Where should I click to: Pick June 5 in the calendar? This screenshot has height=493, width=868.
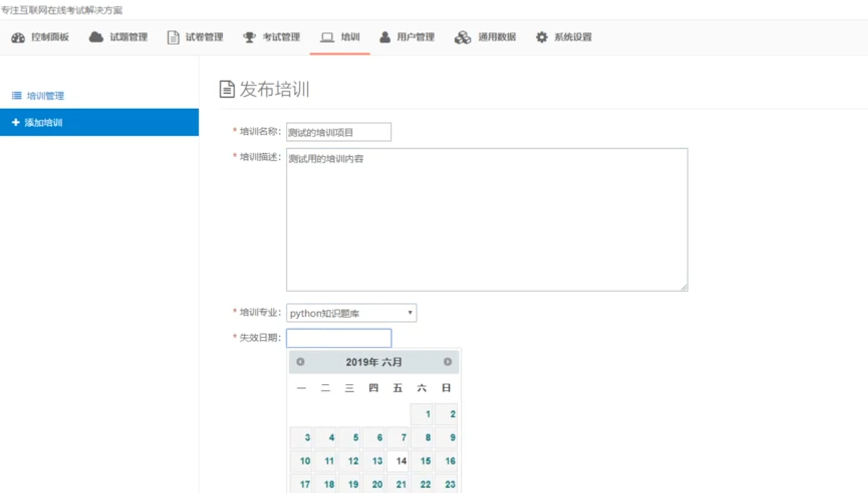coord(351,437)
